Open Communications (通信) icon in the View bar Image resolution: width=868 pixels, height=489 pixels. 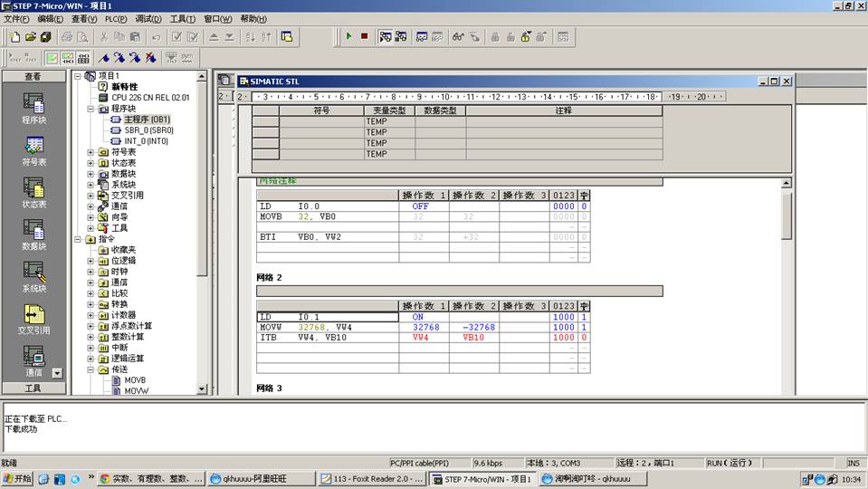[x=33, y=361]
